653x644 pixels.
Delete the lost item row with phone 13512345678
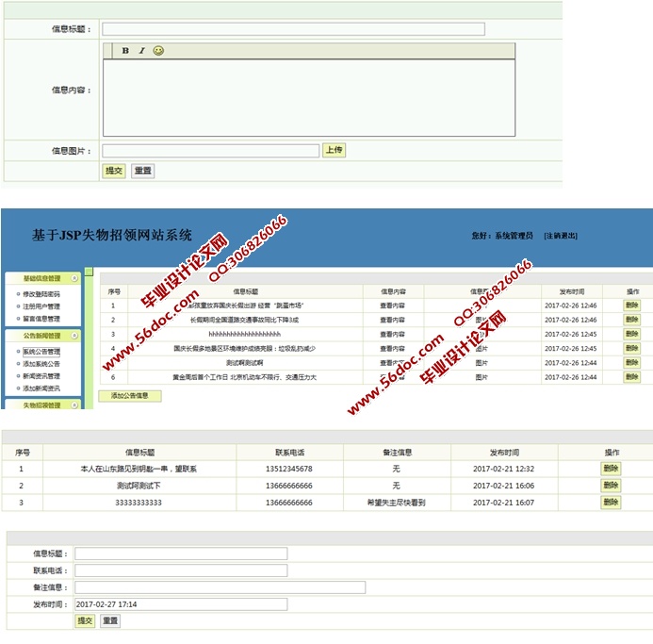(x=611, y=469)
